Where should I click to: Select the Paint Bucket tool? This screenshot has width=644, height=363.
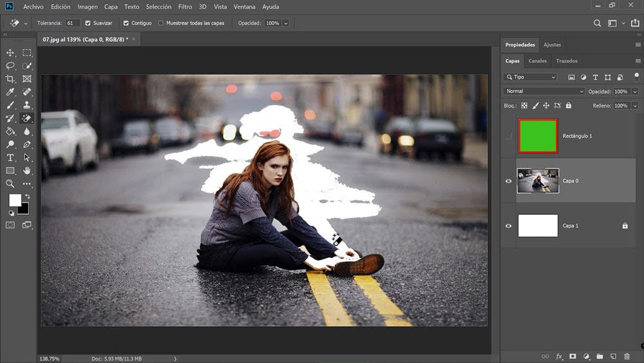tap(10, 132)
